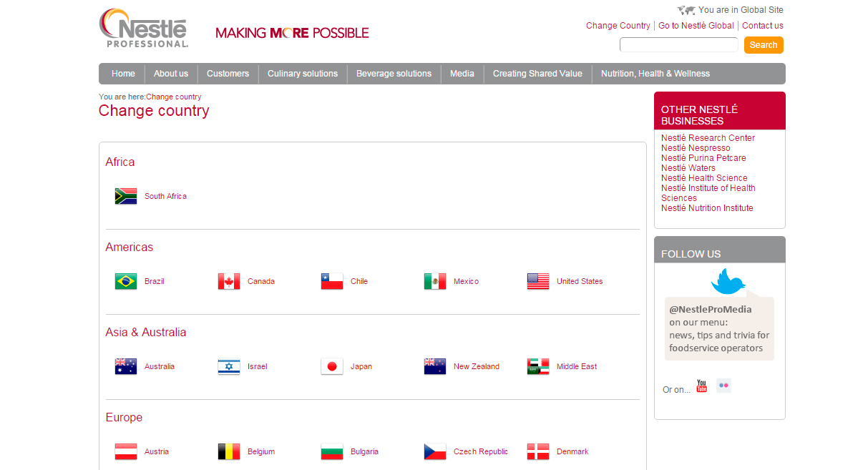This screenshot has height=470, width=868.
Task: Click the Japan flag icon
Action: pyautogui.click(x=332, y=366)
